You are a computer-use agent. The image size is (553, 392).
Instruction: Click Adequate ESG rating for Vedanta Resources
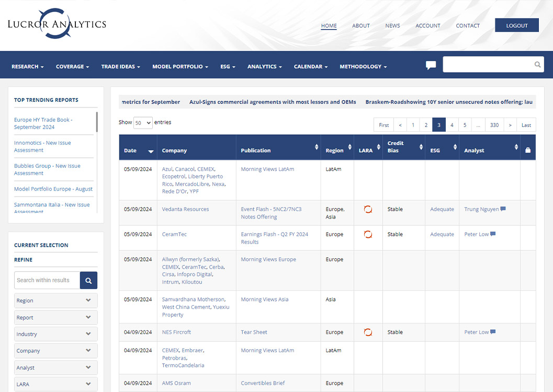pyautogui.click(x=442, y=209)
